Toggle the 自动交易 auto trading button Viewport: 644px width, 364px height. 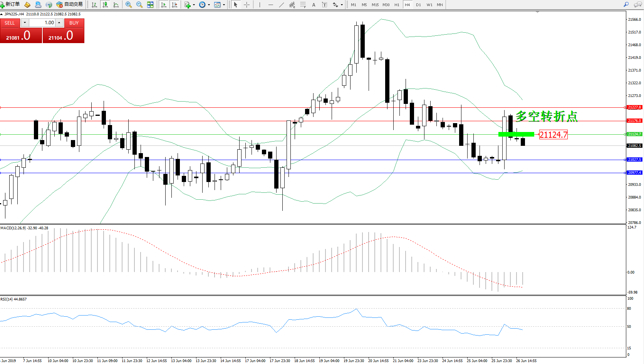point(70,4)
